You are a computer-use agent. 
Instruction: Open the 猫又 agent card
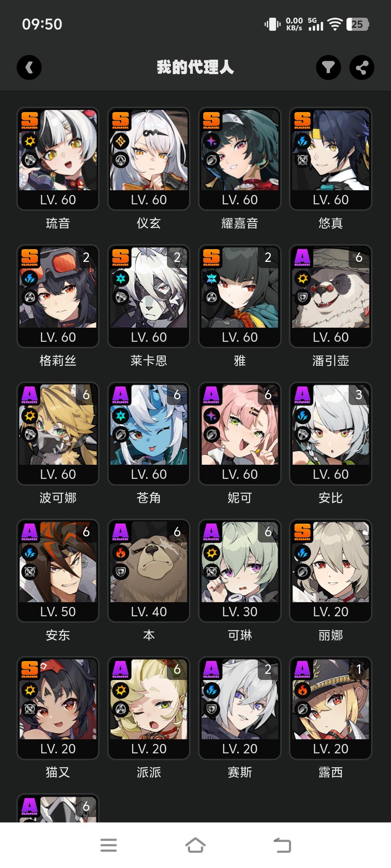58,708
